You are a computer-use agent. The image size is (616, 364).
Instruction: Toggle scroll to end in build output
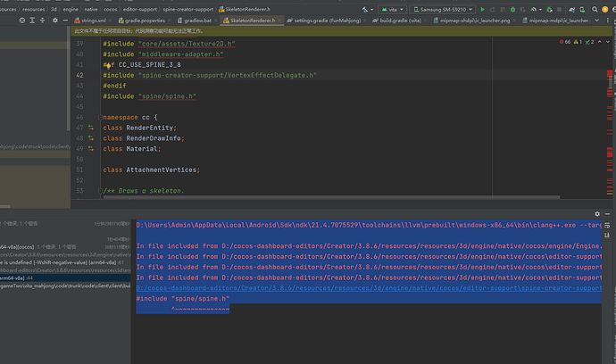tap(607, 236)
